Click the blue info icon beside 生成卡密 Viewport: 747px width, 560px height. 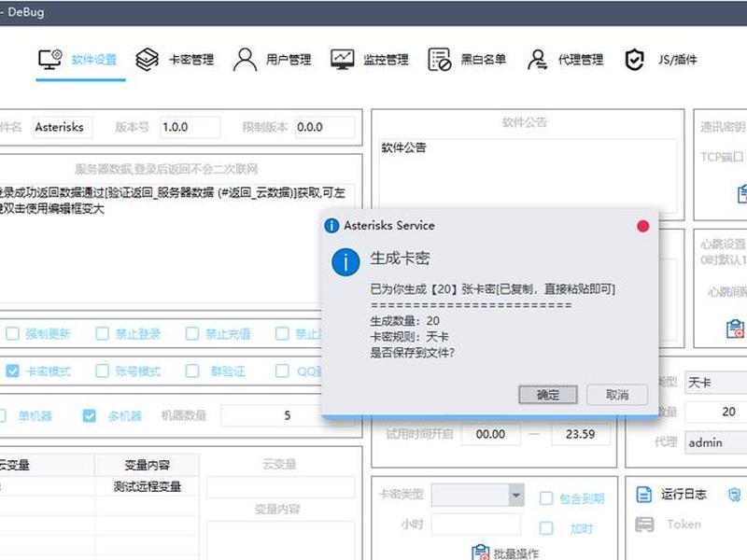click(x=345, y=262)
